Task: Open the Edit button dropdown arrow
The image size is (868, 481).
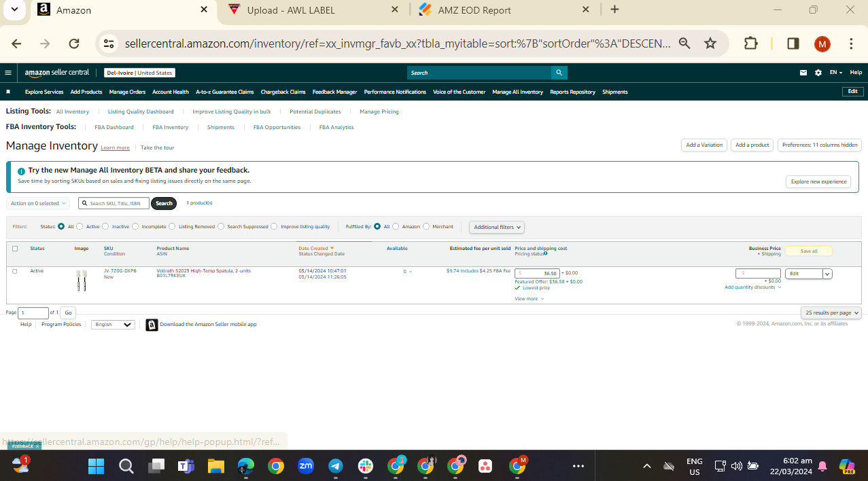Action: (x=827, y=274)
